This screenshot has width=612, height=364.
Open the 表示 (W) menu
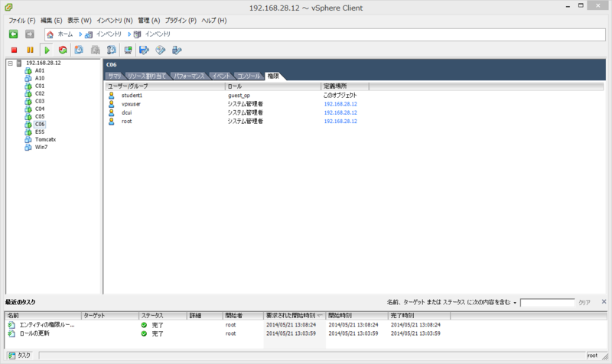(x=80, y=21)
